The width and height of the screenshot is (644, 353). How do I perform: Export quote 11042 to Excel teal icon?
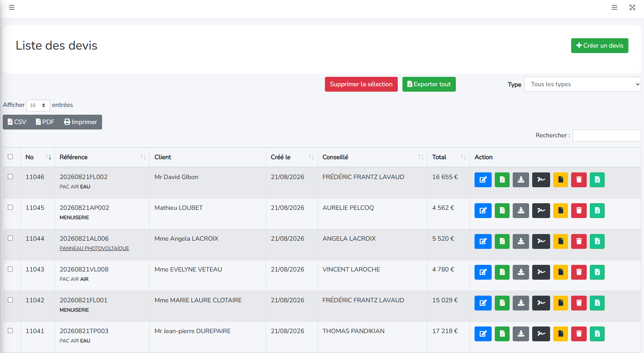pyautogui.click(x=597, y=303)
